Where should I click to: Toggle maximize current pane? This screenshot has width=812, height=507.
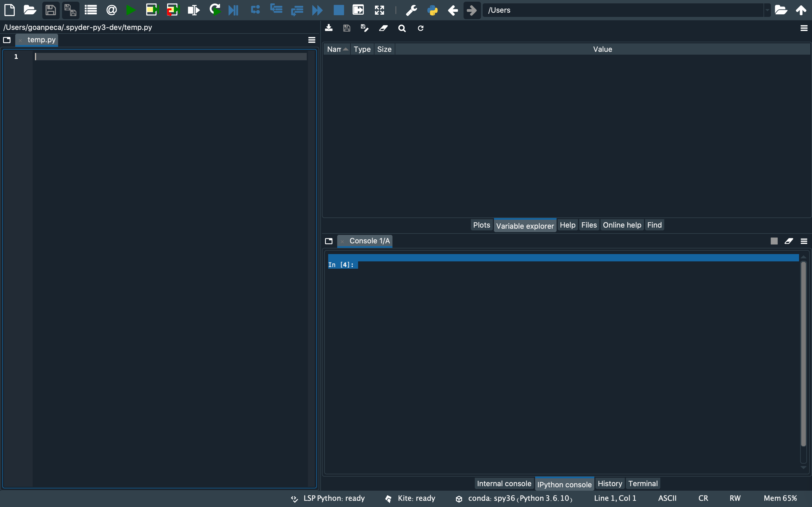[x=358, y=10]
